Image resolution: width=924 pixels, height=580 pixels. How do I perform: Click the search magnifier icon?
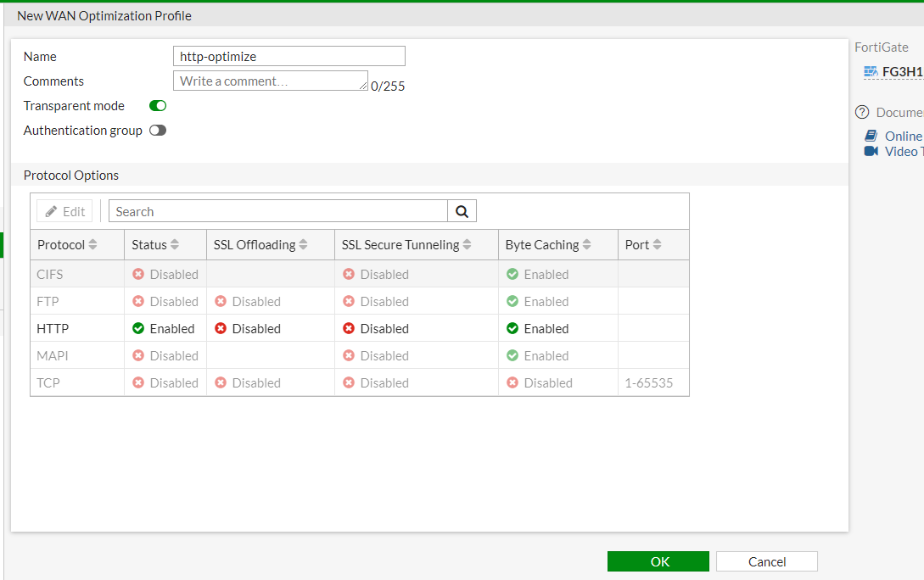tap(462, 211)
